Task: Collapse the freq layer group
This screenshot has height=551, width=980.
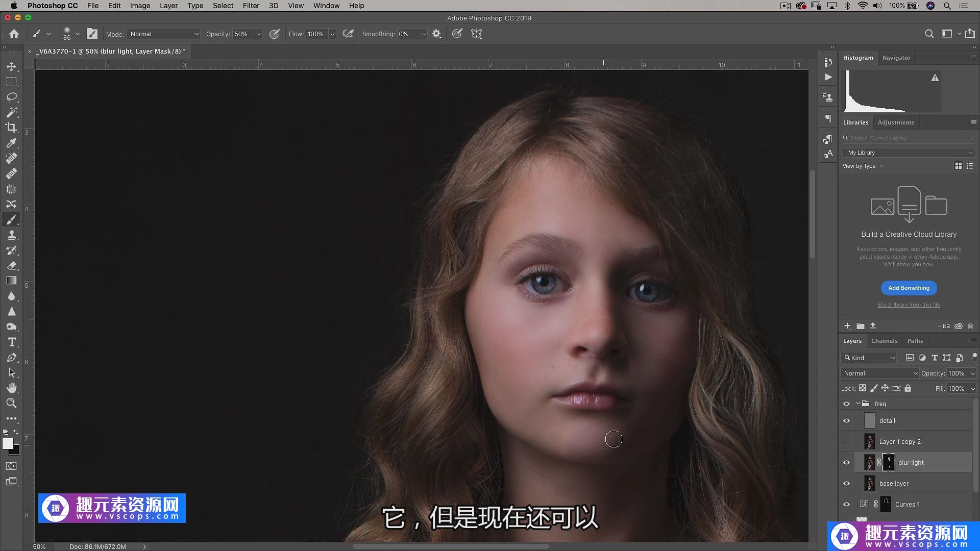Action: coord(858,404)
